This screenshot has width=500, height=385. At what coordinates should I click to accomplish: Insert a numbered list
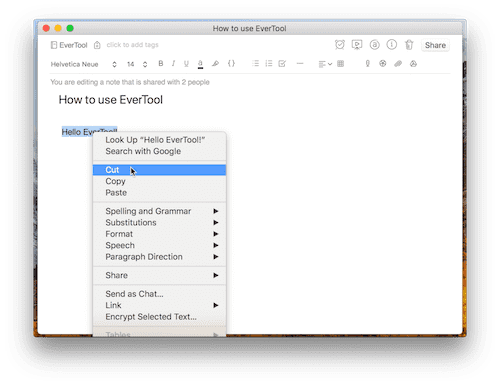[269, 63]
